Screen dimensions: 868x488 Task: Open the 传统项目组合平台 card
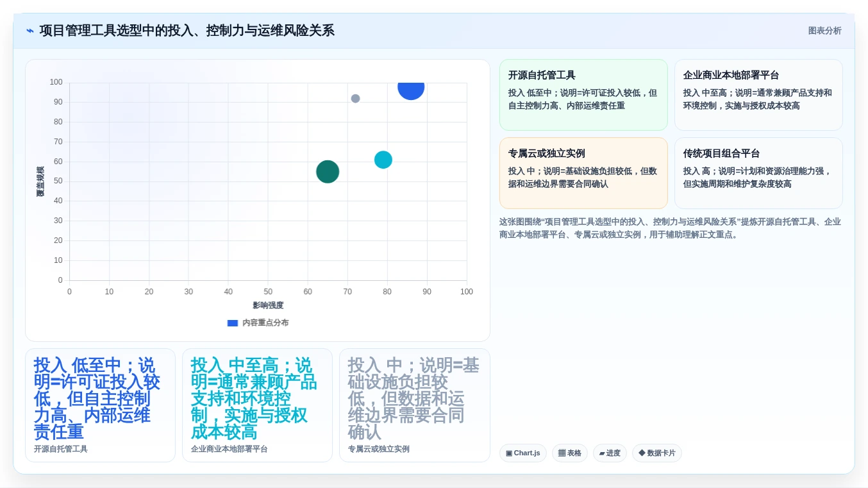point(758,173)
